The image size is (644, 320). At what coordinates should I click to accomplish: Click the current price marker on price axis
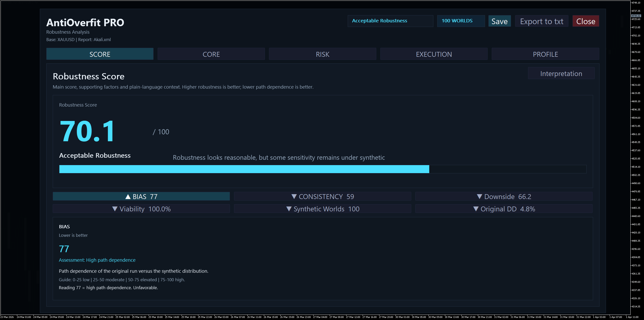click(x=636, y=16)
